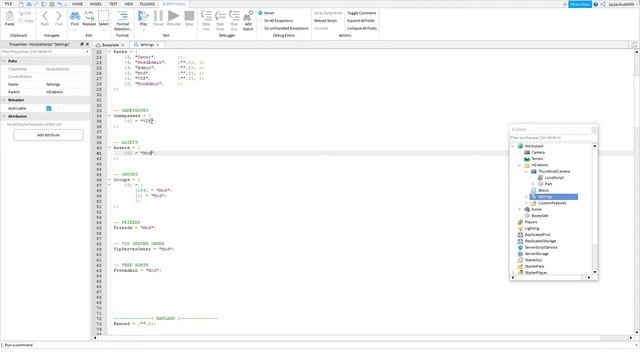Image resolution: width=640 pixels, height=360 pixels.
Task: Open the Filter Properties dropdown arrow
Action: coord(87,52)
